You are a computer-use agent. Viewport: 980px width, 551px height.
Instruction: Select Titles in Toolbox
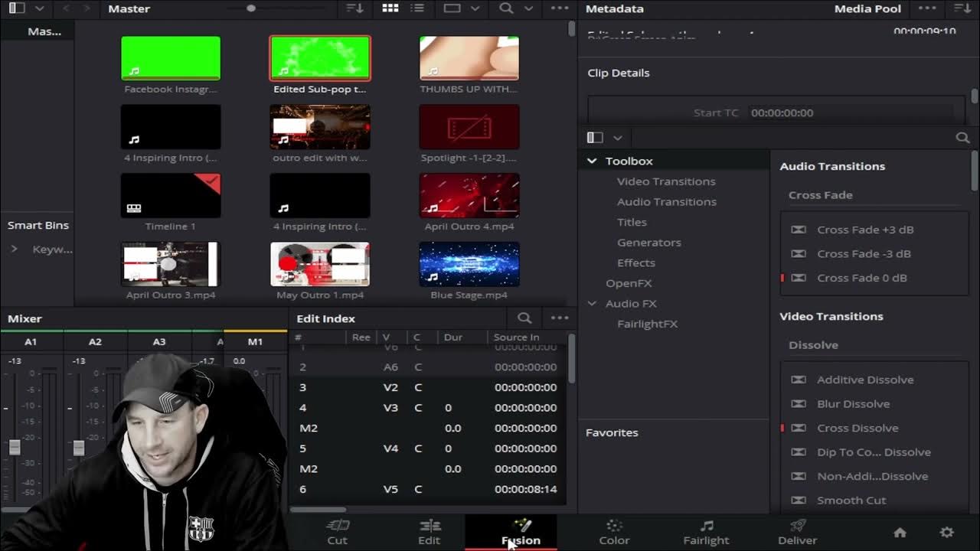coord(632,222)
